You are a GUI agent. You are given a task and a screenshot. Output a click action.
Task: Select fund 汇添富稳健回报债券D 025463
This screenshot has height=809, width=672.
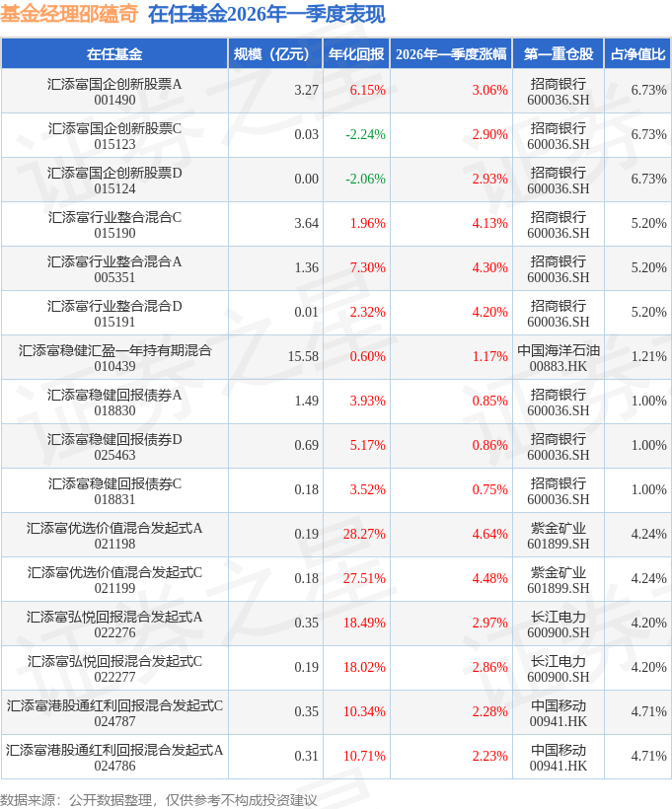click(x=114, y=446)
